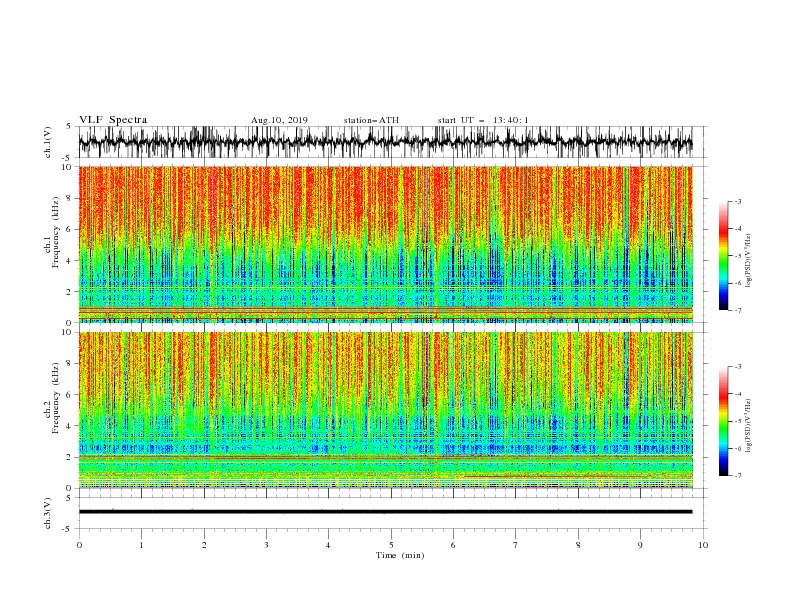
Task: Click the "ch.1(V)" waveform axis label
Action: point(48,142)
